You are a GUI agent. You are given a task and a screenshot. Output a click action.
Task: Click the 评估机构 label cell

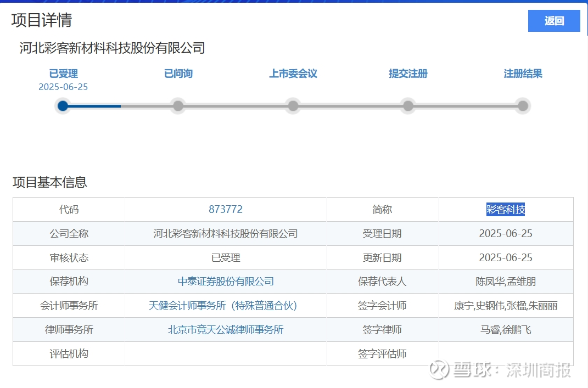point(69,353)
